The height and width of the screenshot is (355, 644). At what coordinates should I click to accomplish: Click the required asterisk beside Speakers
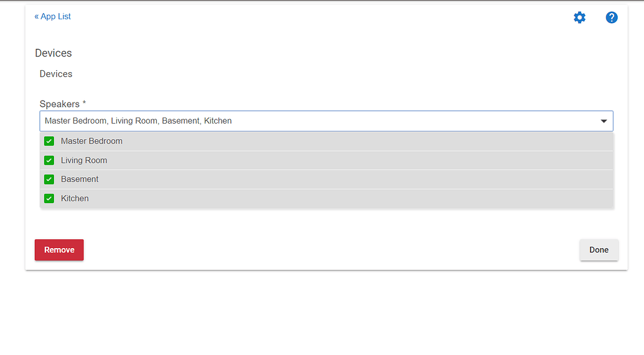coord(84,103)
